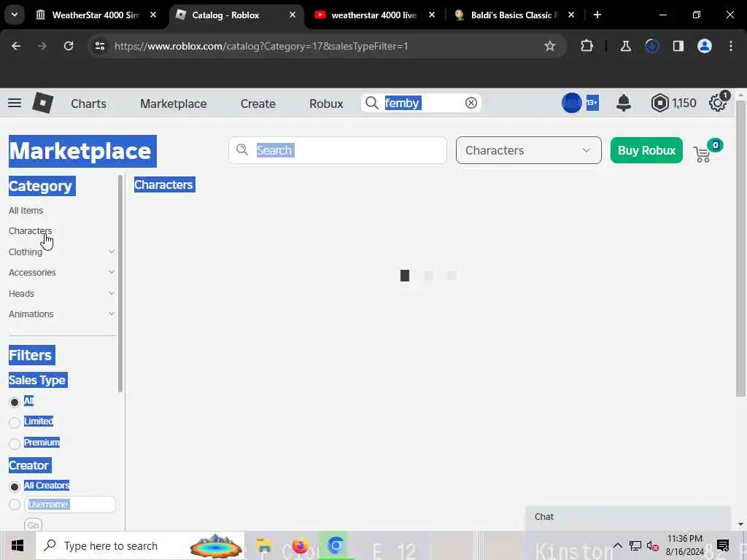Open the Chrome three-dot menu
747x560 pixels.
731,46
